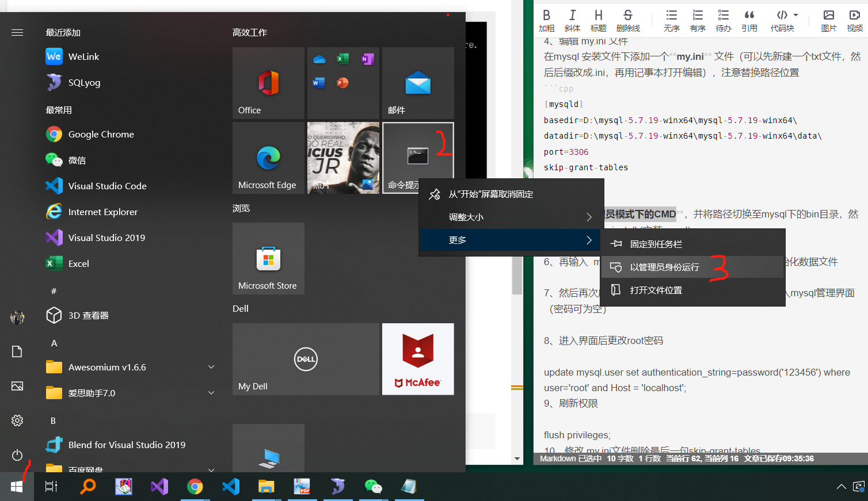This screenshot has height=501, width=868.
Task: Open Blend for Visual Studio 2019
Action: click(x=130, y=445)
